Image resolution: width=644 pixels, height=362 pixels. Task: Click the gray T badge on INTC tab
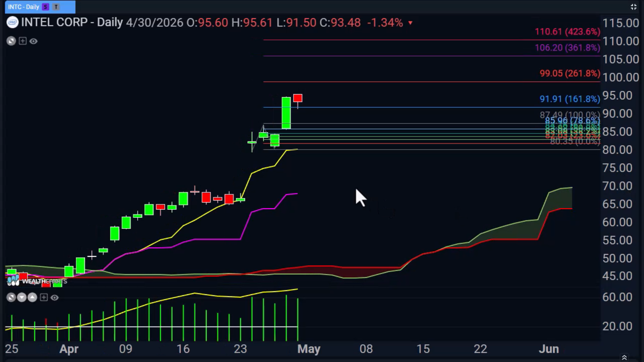(56, 7)
